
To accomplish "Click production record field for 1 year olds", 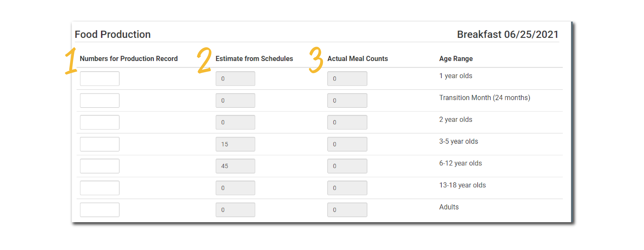I will [99, 79].
